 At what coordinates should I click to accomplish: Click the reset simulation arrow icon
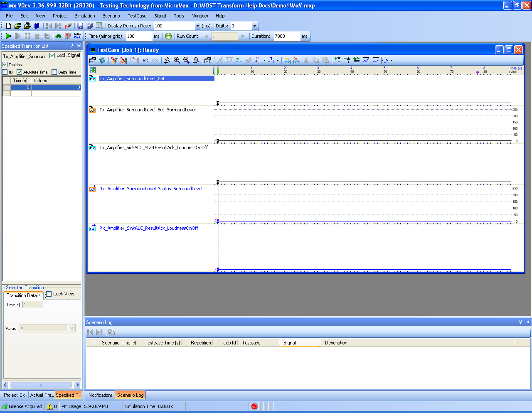[47, 36]
